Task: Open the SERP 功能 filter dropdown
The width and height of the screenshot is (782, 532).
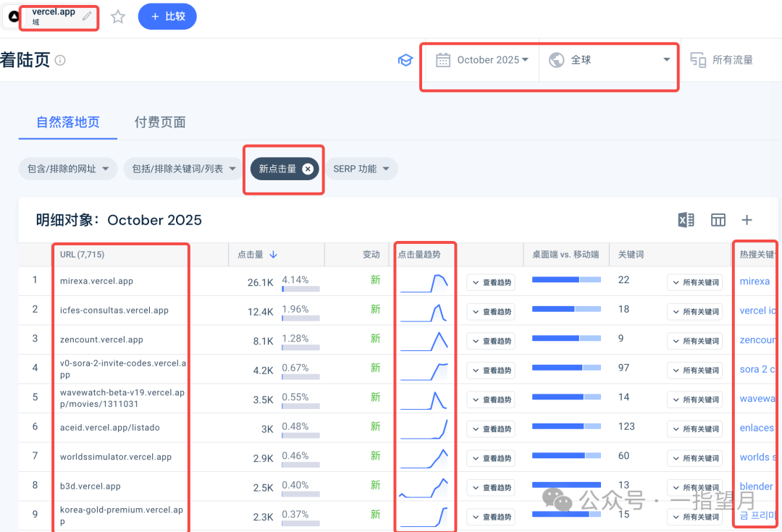Action: 361,169
